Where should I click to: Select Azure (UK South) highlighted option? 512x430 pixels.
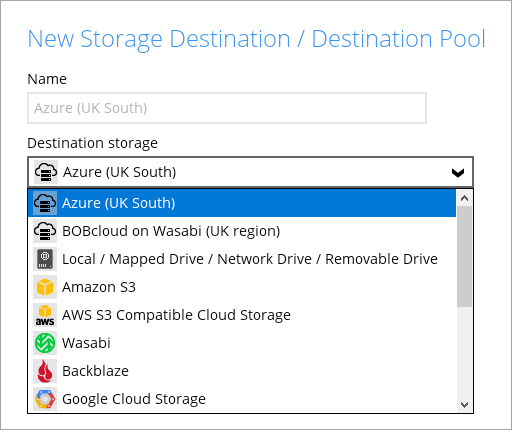point(242,203)
